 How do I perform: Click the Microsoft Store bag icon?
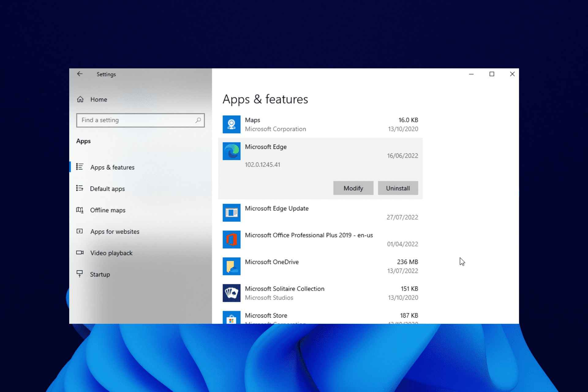(232, 317)
